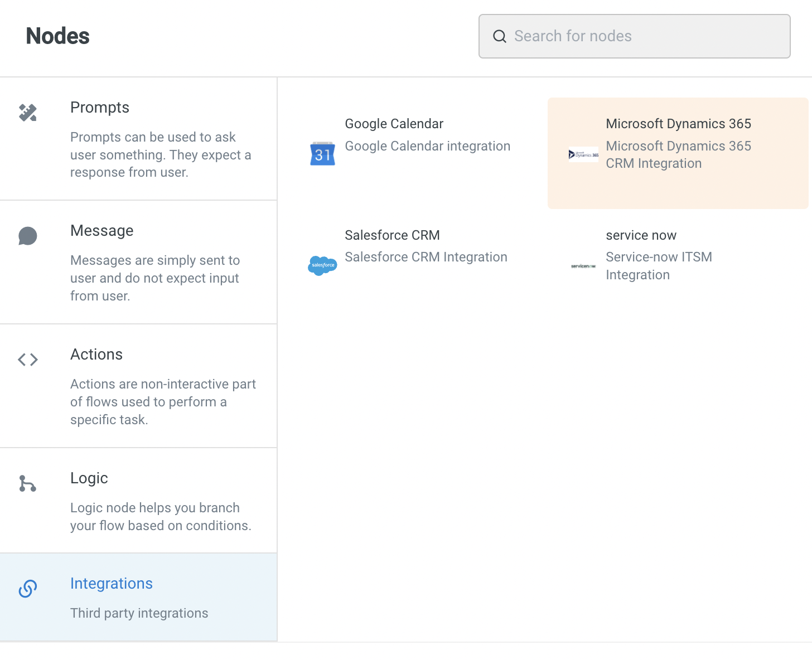Click the Logic description text

161,517
